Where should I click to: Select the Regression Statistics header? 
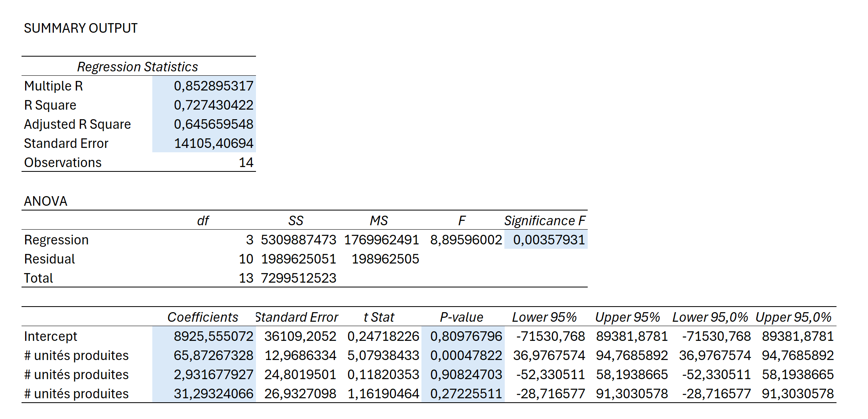pyautogui.click(x=138, y=67)
